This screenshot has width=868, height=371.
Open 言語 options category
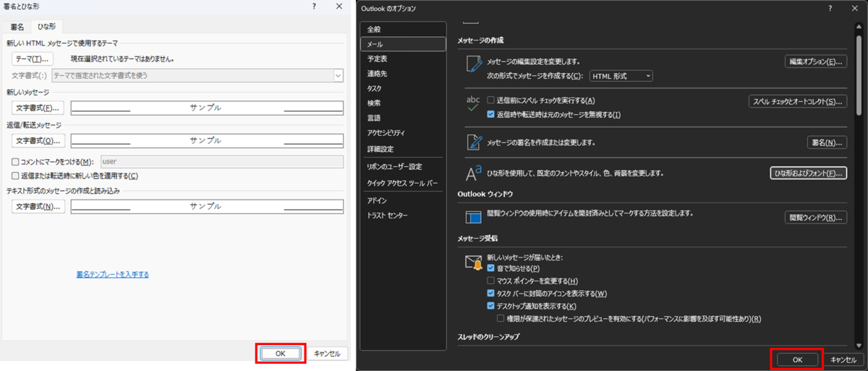(x=403, y=118)
